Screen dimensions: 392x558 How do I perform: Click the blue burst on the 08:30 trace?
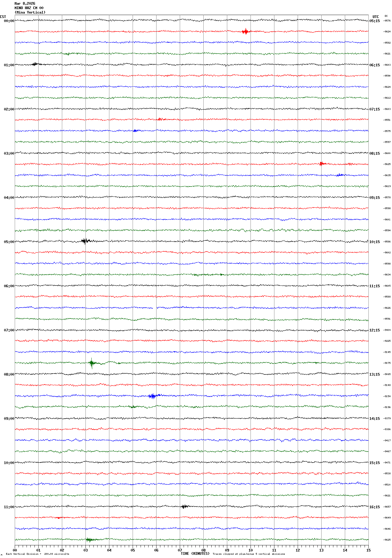coord(152,396)
